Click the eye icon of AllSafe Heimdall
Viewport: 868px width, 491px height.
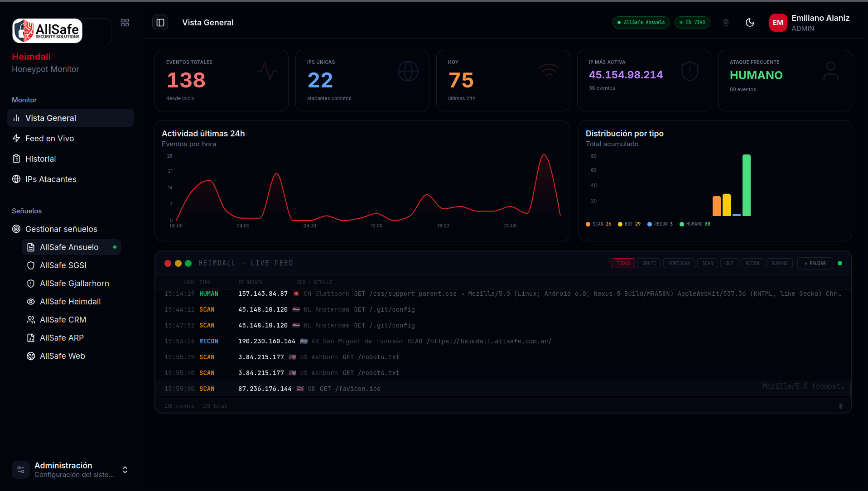point(31,301)
